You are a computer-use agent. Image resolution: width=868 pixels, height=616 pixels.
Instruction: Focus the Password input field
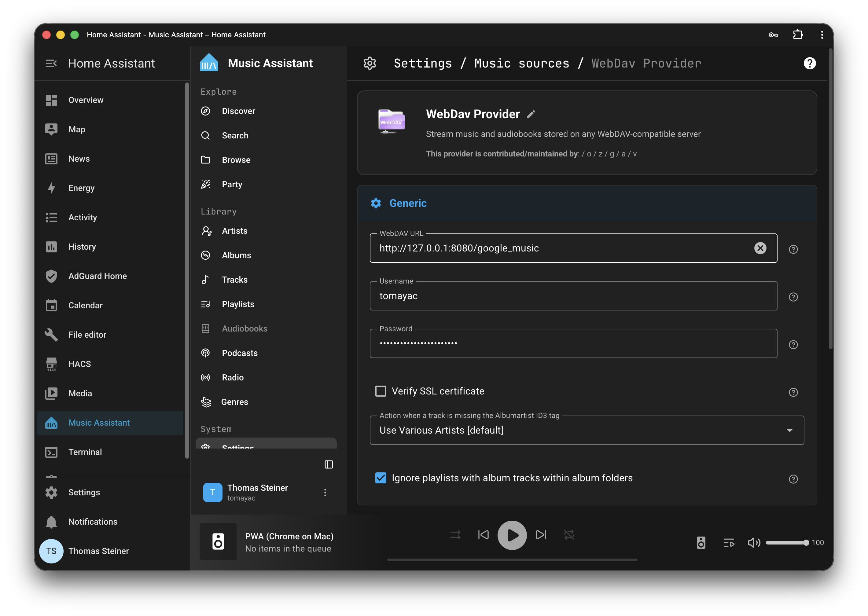(573, 344)
